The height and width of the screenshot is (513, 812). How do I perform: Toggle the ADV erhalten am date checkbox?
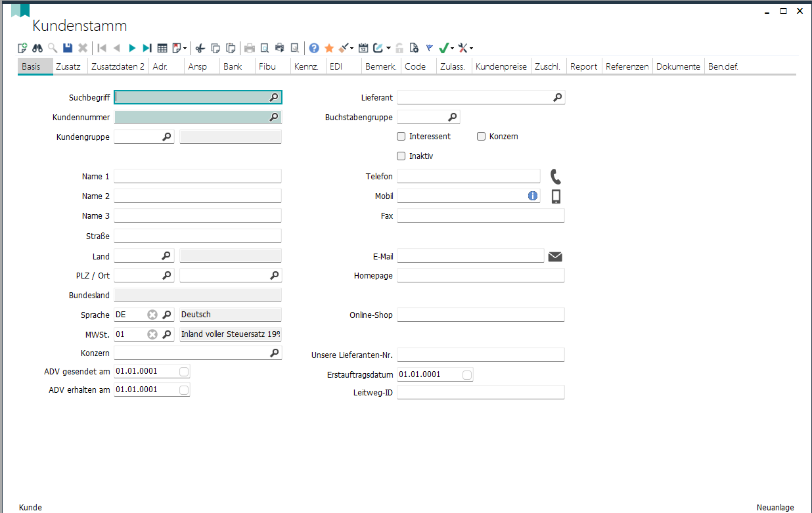click(184, 390)
